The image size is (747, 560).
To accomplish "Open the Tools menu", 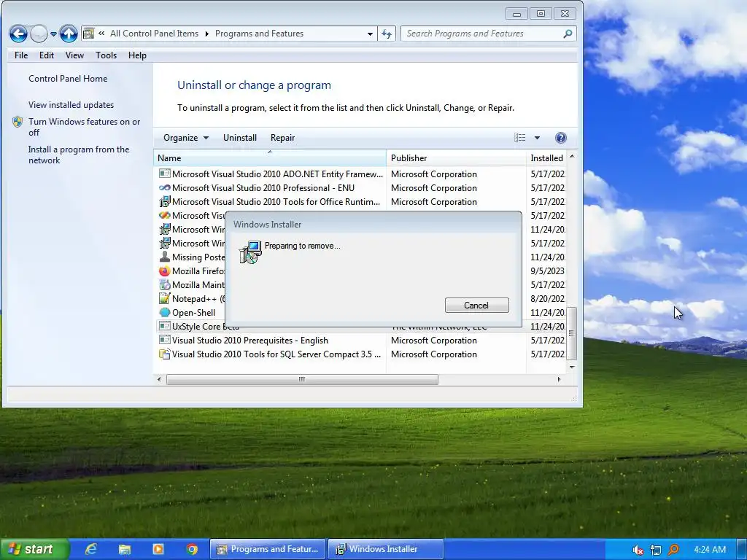I will pyautogui.click(x=106, y=55).
